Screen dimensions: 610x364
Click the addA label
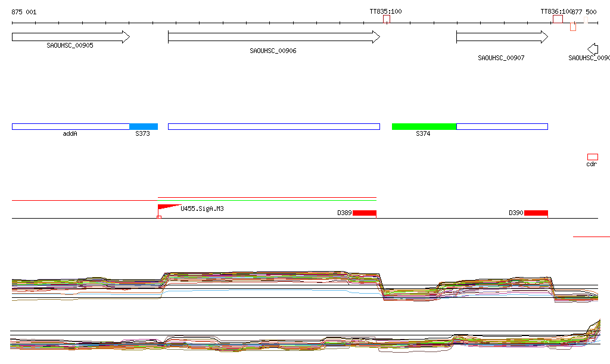(70, 134)
